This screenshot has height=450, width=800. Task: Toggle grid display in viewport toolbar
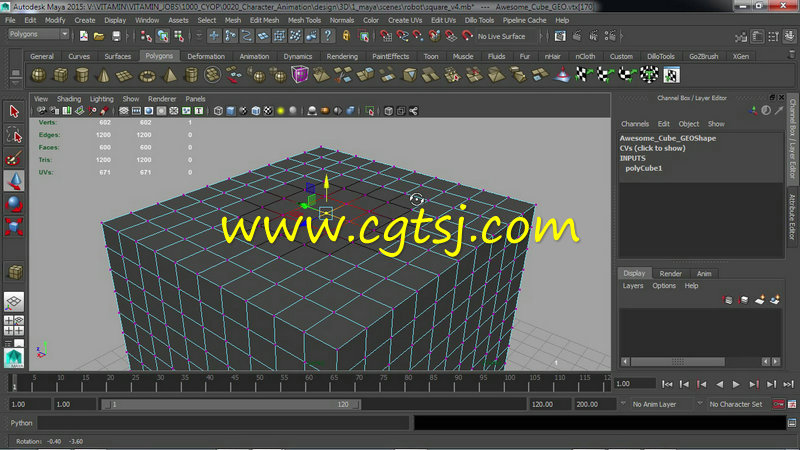123,111
